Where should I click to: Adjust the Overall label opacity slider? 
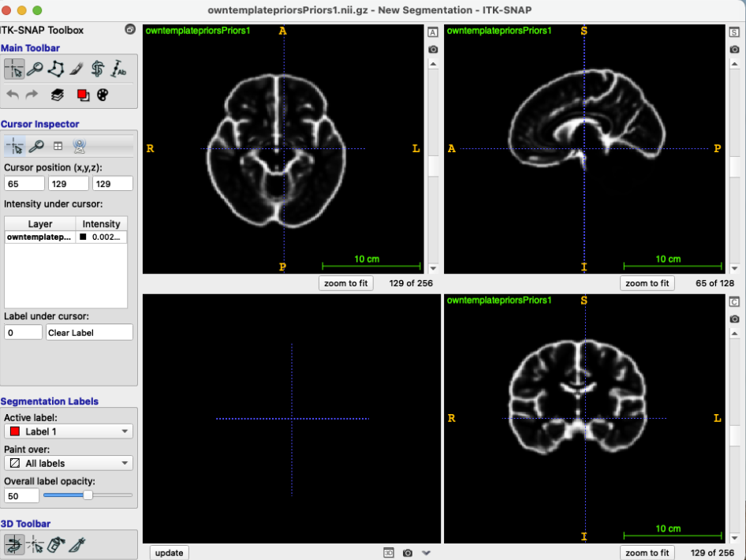[87, 495]
